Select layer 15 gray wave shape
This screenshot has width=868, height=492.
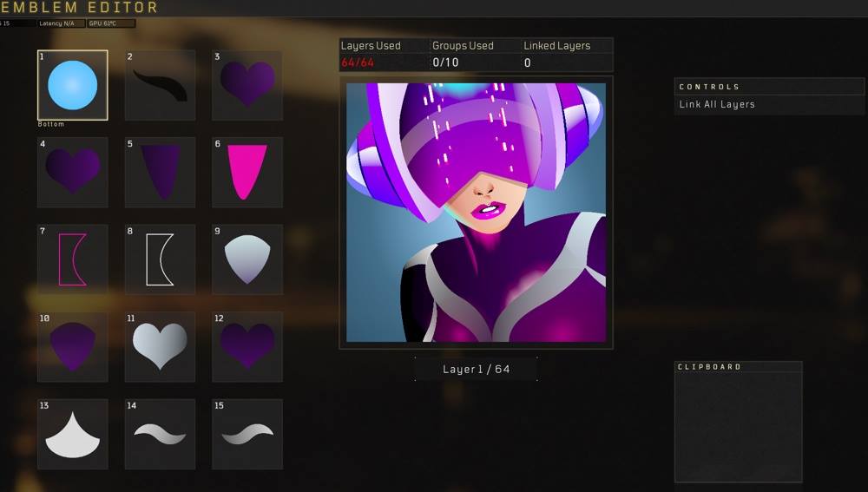point(247,435)
